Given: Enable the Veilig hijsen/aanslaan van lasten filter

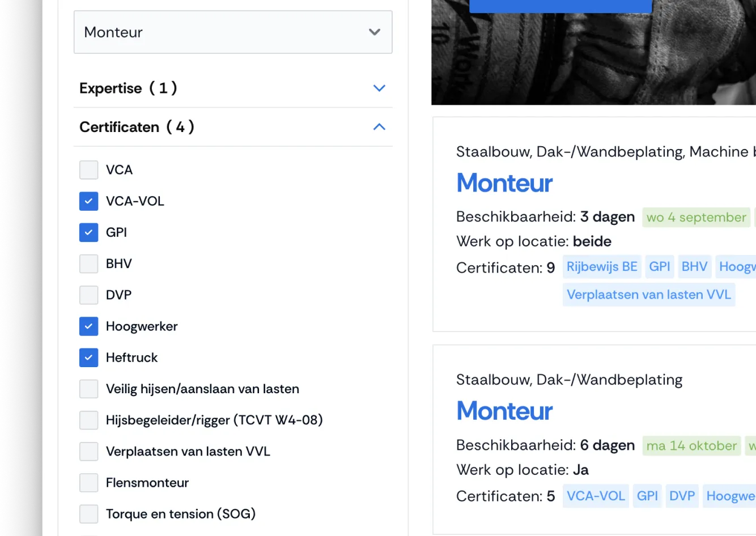Looking at the screenshot, I should 88,389.
